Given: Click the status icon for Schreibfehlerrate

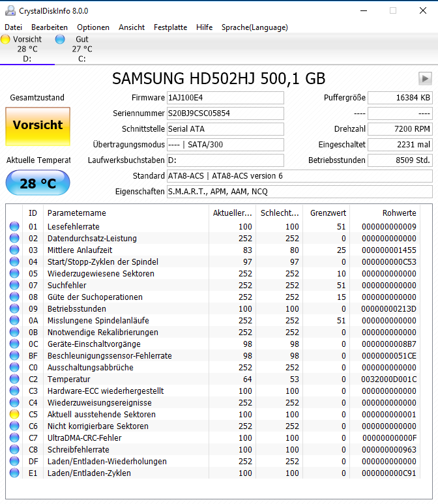Looking at the screenshot, I should click(14, 449).
